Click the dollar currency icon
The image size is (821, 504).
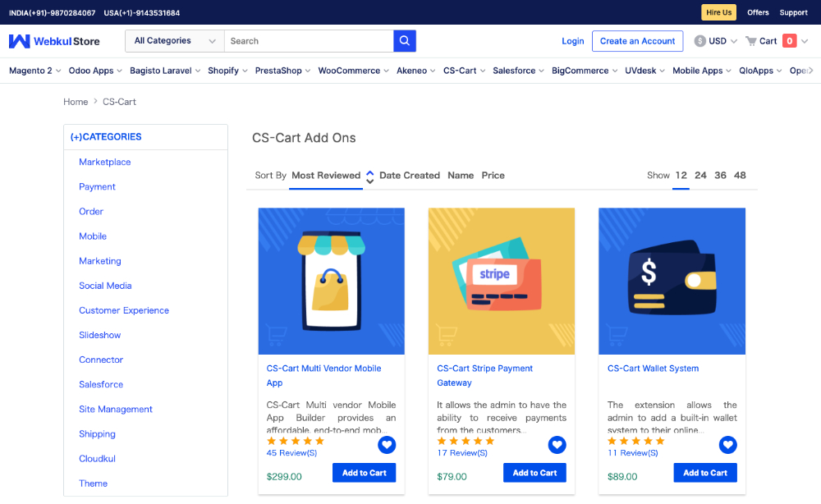tap(700, 41)
